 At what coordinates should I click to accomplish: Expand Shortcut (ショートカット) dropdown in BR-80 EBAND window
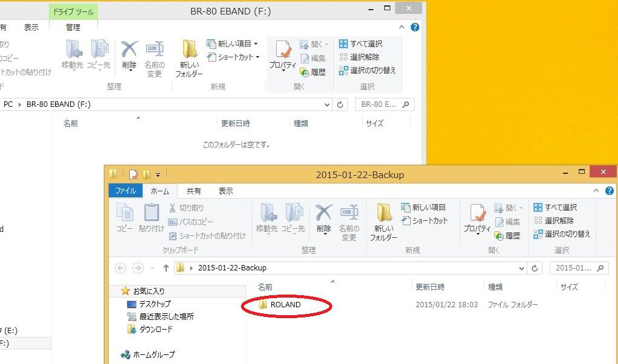pyautogui.click(x=257, y=57)
